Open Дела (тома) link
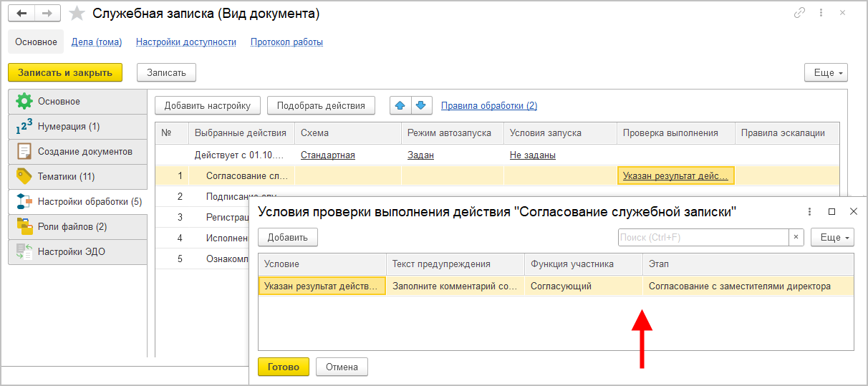The height and width of the screenshot is (386, 868). (x=97, y=42)
